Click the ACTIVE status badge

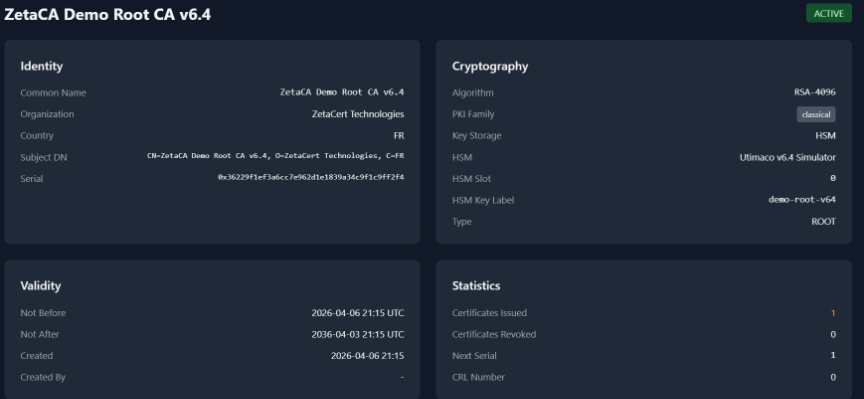[828, 14]
